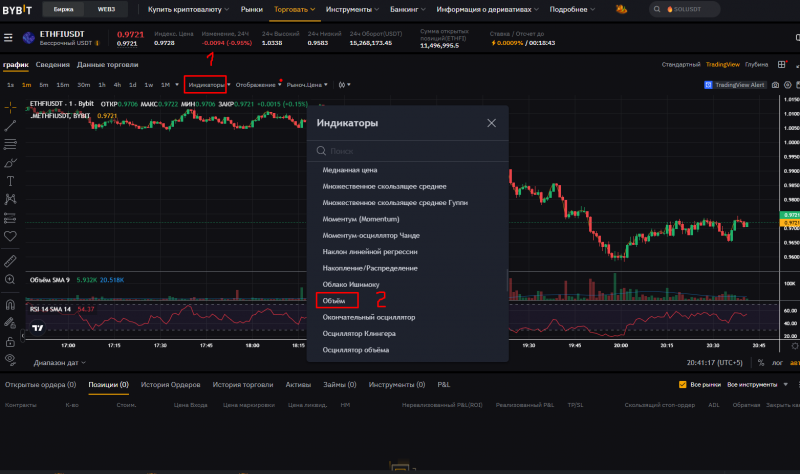800x474 pixels.
Task: Toggle percent scale mode
Action: (761, 362)
